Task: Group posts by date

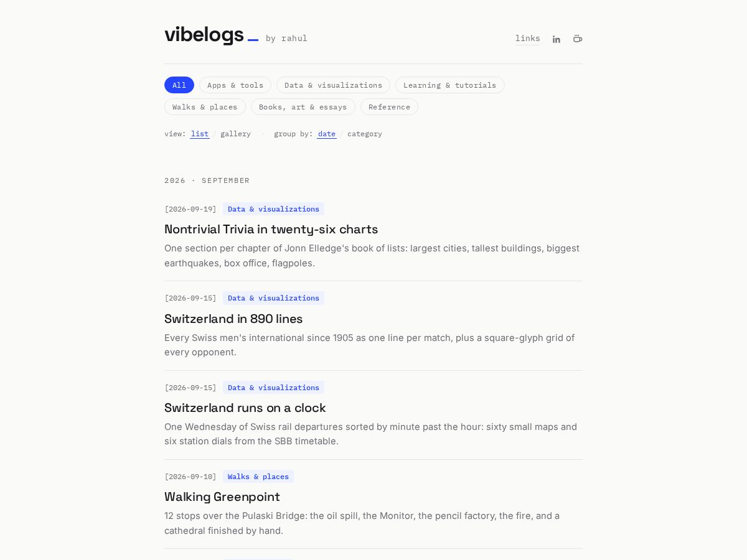Action: [327, 134]
